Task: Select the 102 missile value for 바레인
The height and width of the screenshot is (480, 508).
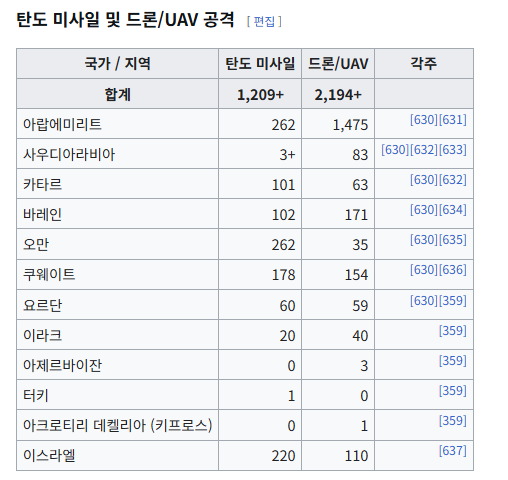Action: [284, 215]
